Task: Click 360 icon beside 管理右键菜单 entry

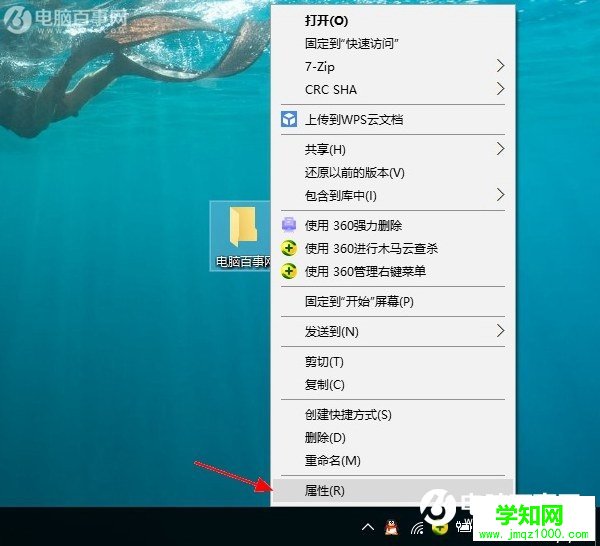Action: click(289, 272)
